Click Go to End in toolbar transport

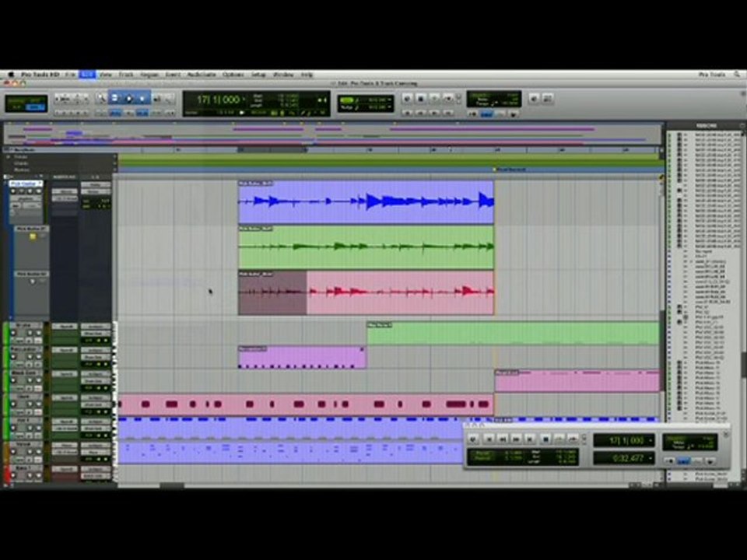[448, 114]
